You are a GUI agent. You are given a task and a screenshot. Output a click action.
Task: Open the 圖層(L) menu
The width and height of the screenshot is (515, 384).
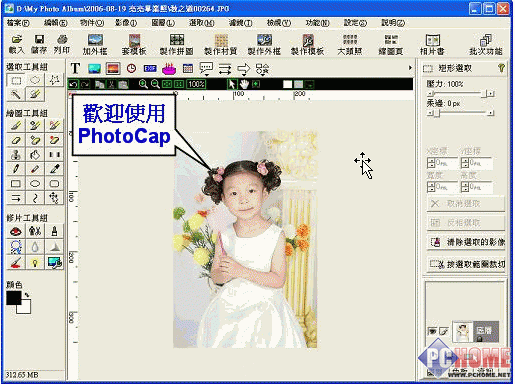click(163, 23)
